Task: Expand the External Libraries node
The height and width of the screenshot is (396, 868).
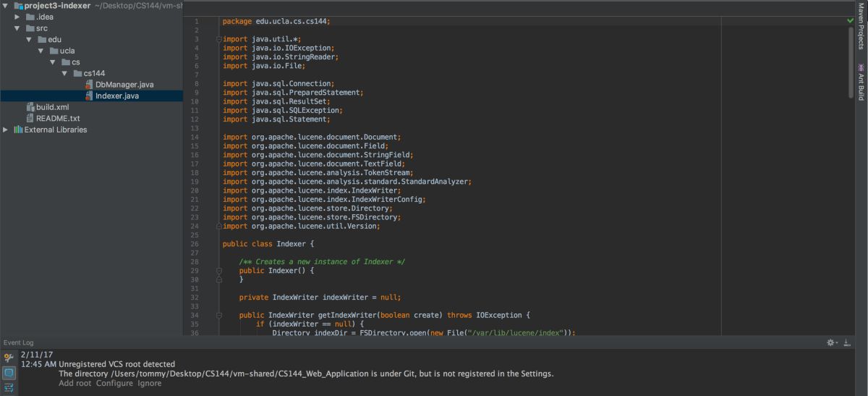Action: (6, 130)
